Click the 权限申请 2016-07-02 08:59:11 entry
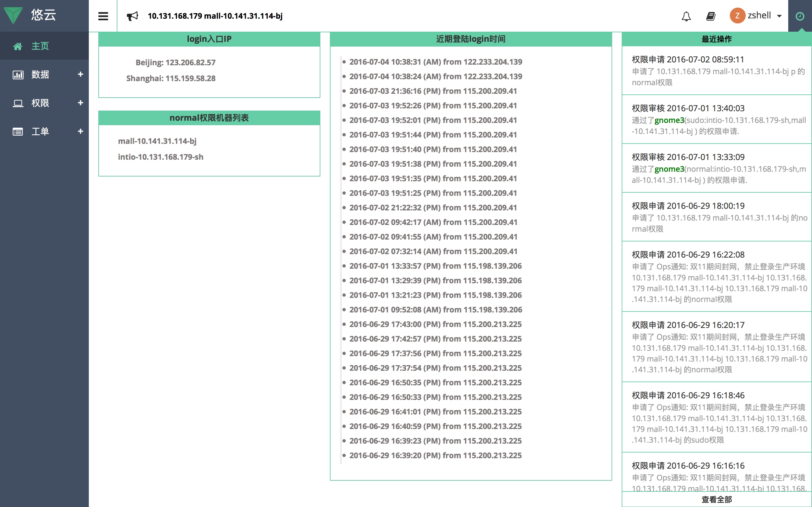The height and width of the screenshot is (507, 812). tap(688, 59)
